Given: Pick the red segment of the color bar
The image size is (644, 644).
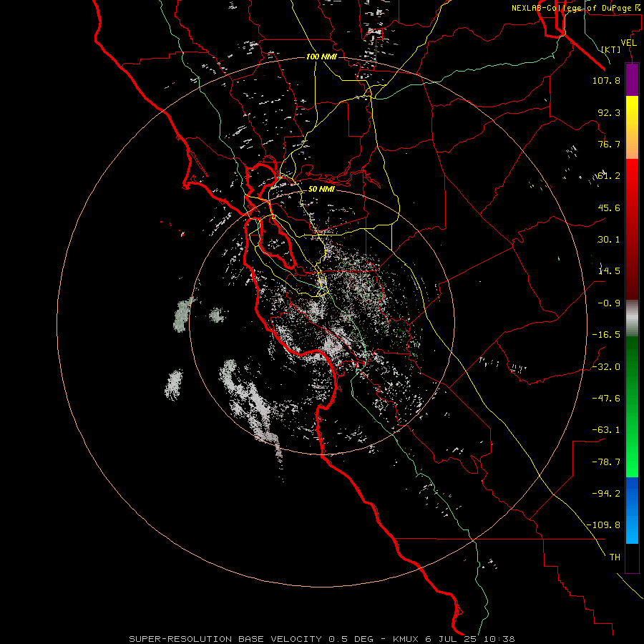Looking at the screenshot, I should click(x=632, y=229).
